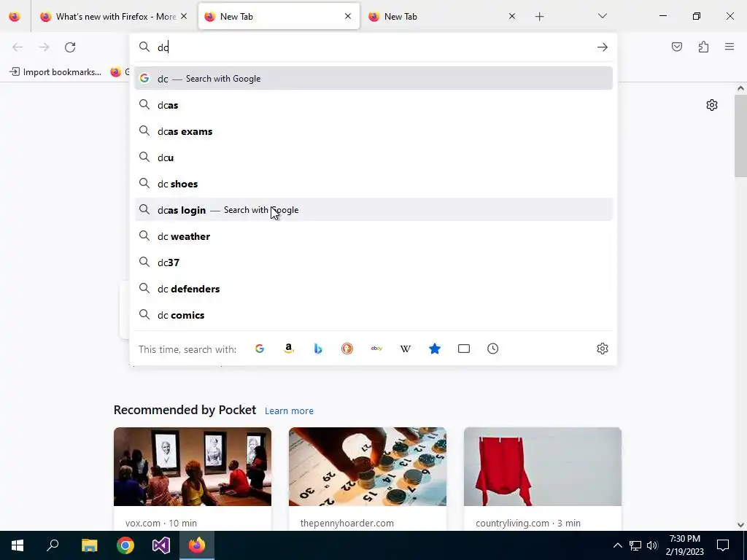Screen dimensions: 747x560
Task: Choose the 'dcas' suggestion
Action: [x=373, y=105]
